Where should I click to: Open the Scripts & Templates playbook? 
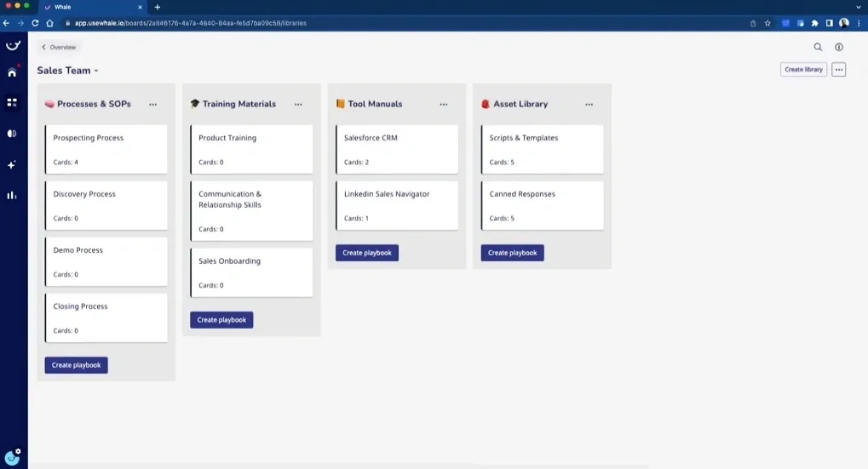click(543, 149)
